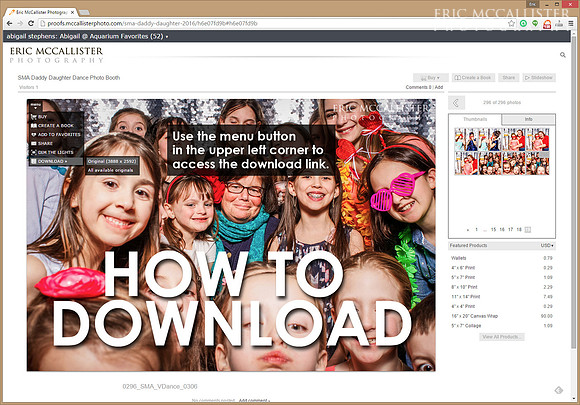The image size is (580, 405).
Task: Change currency with the USD dropdown
Action: pos(547,246)
